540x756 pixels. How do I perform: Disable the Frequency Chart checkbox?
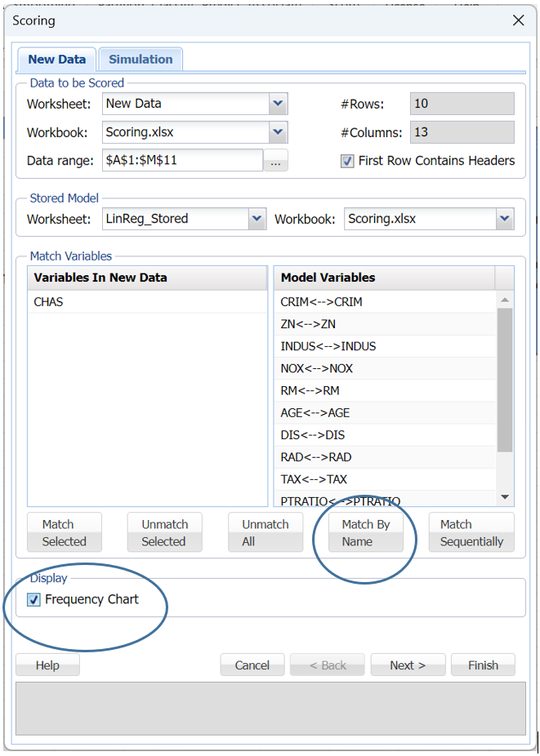pos(33,600)
